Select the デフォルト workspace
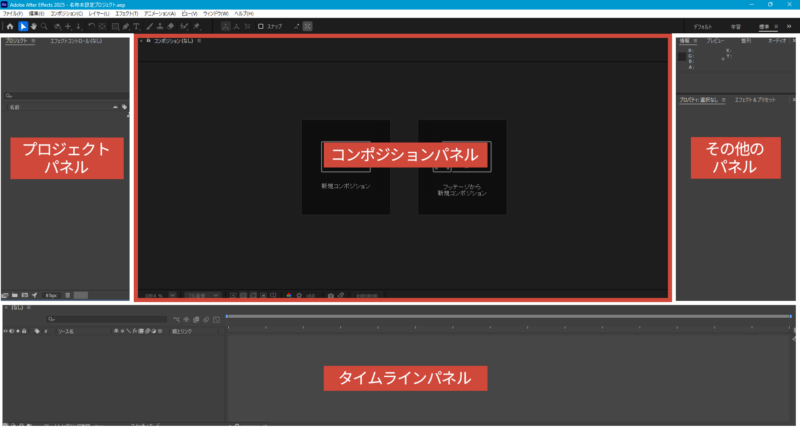 (703, 27)
